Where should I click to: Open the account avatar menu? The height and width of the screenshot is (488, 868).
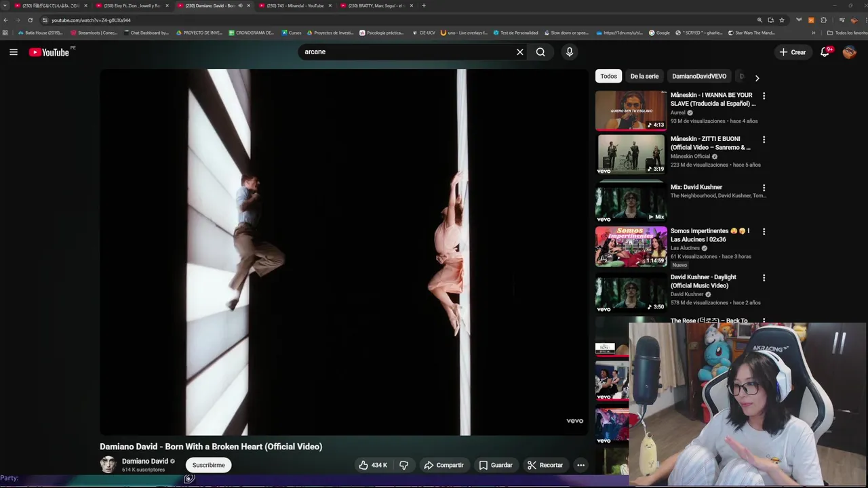(x=850, y=52)
